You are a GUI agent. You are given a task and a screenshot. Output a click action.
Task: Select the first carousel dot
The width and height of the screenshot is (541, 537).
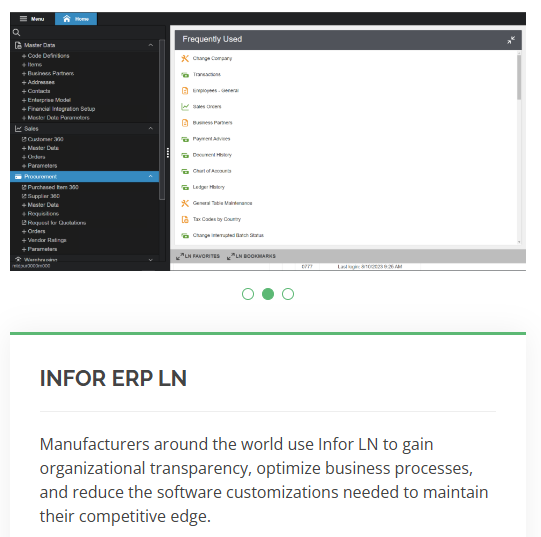click(248, 294)
